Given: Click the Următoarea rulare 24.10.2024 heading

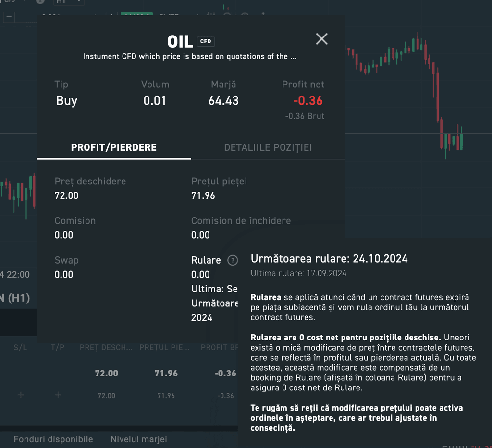Looking at the screenshot, I should 329,259.
